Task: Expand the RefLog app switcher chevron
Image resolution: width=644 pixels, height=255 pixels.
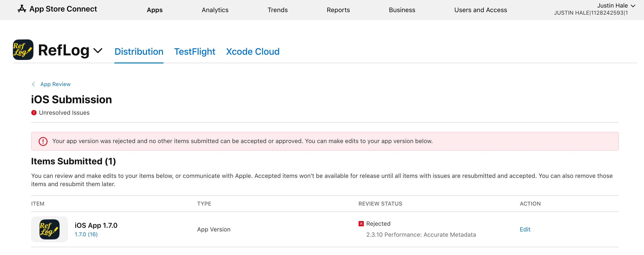Action: [98, 51]
